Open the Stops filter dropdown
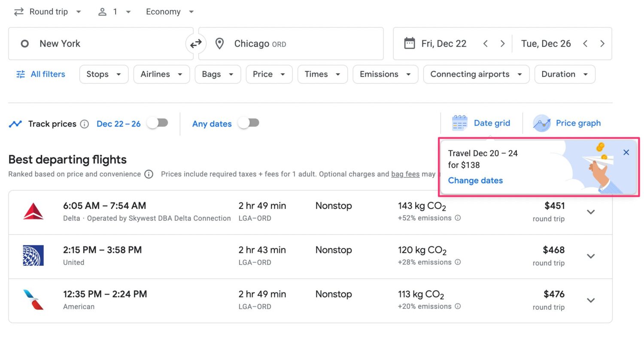The height and width of the screenshot is (340, 644). (x=103, y=74)
